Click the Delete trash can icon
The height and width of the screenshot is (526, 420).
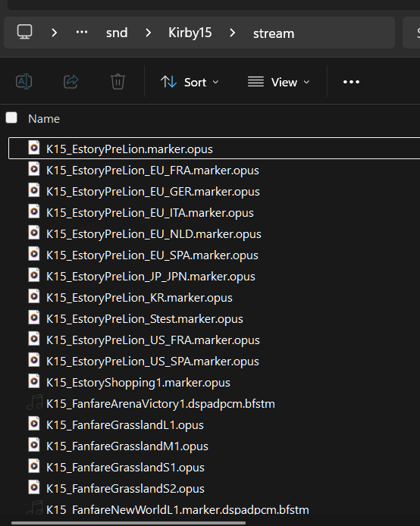click(x=118, y=82)
